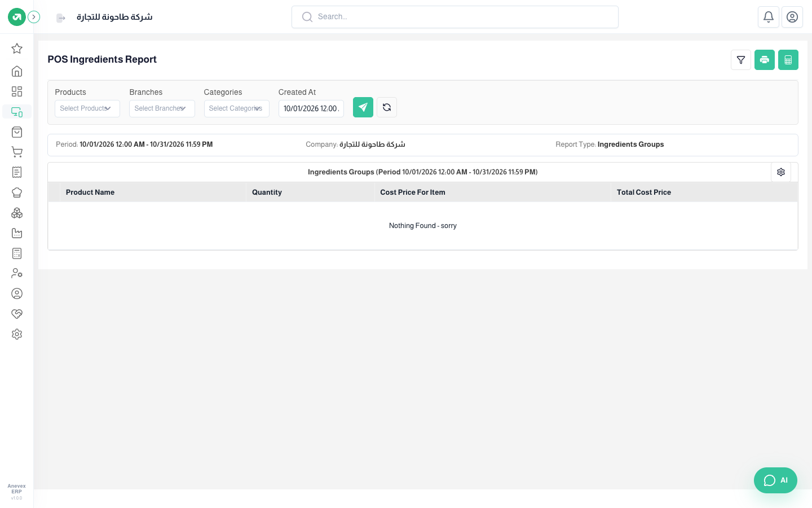Submit filters with the paper plane button

point(363,107)
